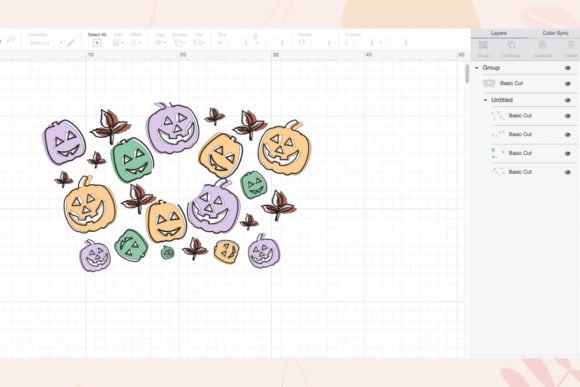Open the Edit tool in toolbar
Viewport: 580px width, 387px height.
coord(118,43)
